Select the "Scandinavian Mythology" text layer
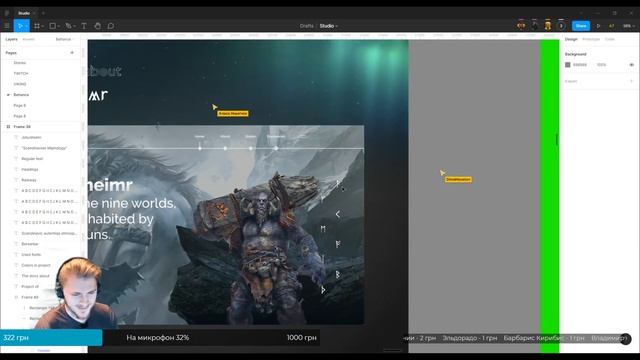This screenshot has width=640, height=360. point(44,148)
